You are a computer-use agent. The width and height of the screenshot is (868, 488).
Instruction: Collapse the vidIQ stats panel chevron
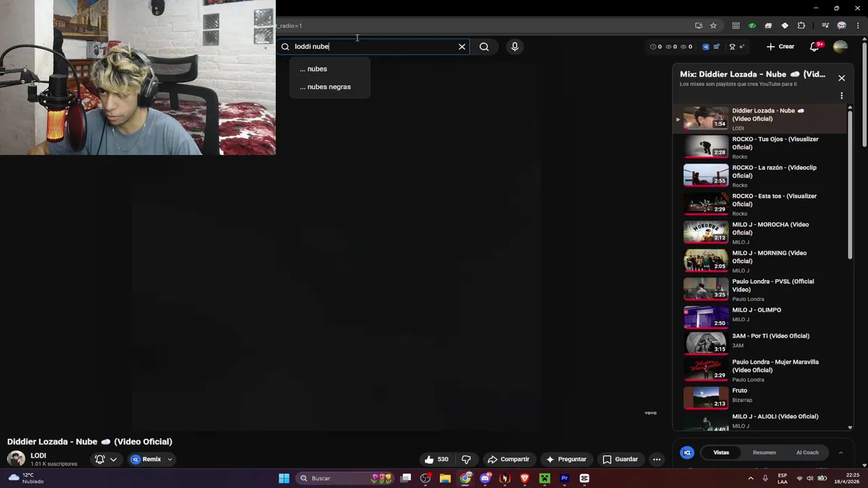point(841,453)
